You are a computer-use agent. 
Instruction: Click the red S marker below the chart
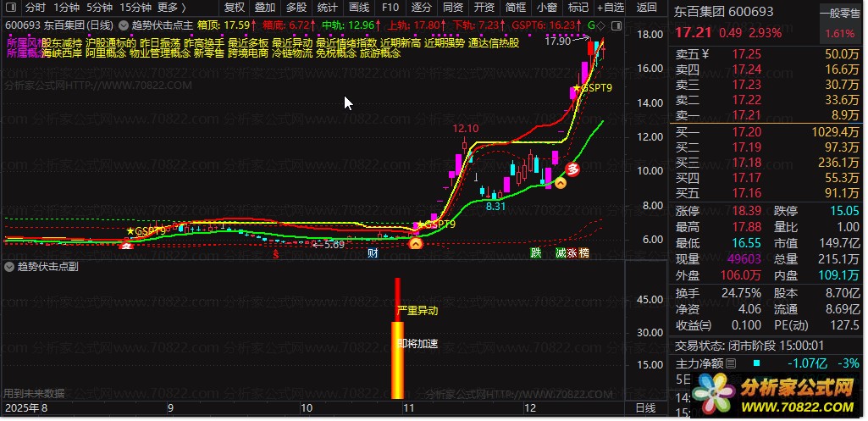click(x=276, y=254)
